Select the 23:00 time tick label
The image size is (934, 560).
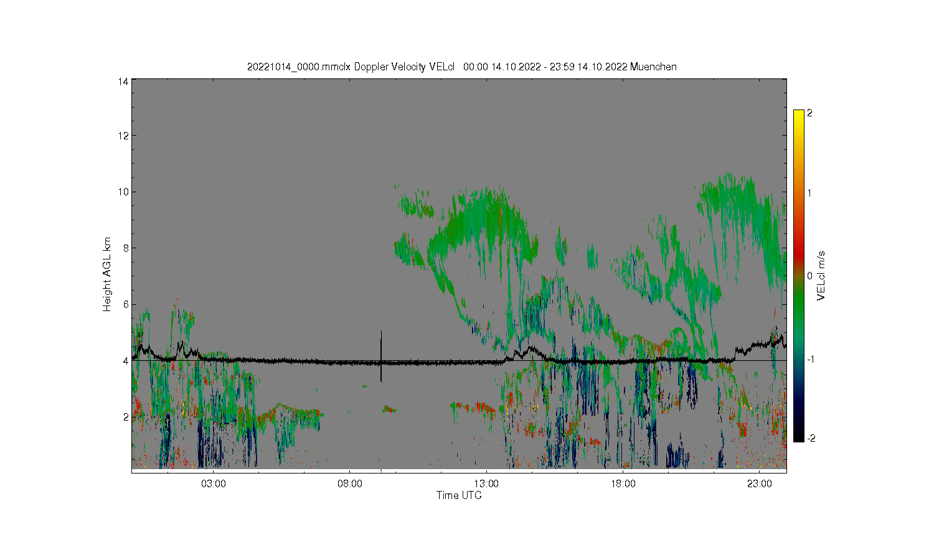759,483
